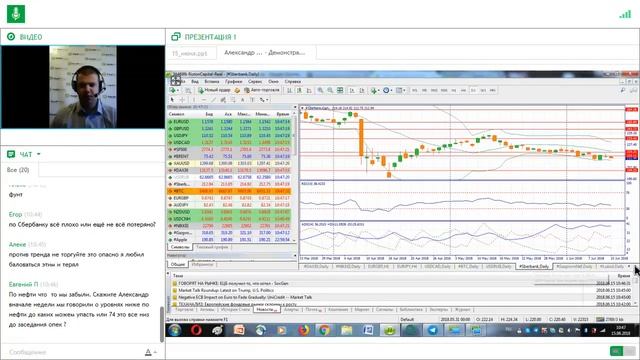Open Opera from the taskbar
Viewport: 640px width, 360px height.
196,330
